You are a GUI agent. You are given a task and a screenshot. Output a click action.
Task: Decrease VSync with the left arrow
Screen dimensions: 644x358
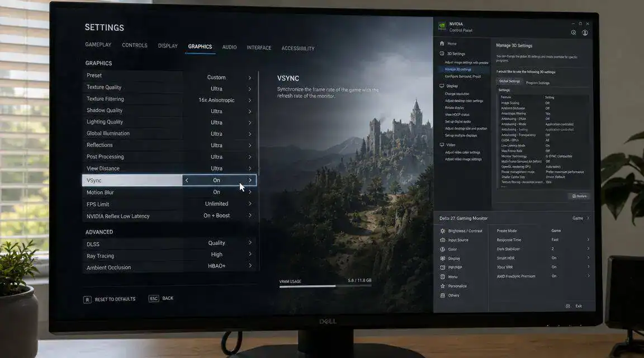(x=187, y=181)
